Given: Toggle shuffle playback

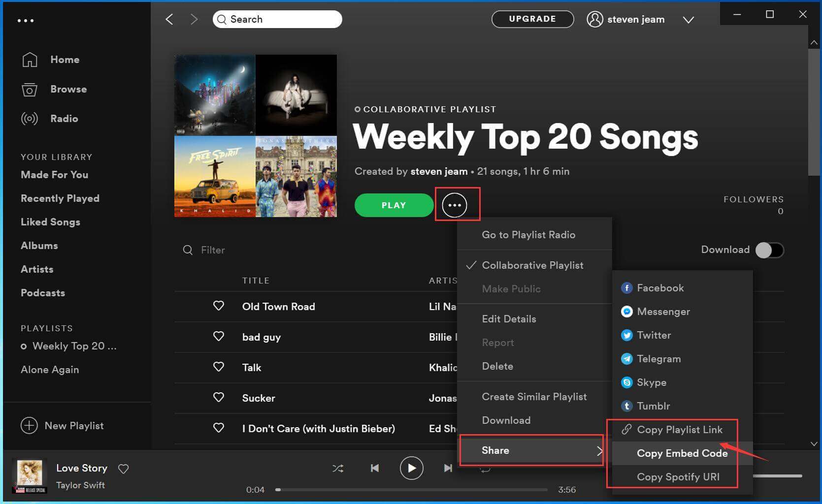Looking at the screenshot, I should coord(338,468).
